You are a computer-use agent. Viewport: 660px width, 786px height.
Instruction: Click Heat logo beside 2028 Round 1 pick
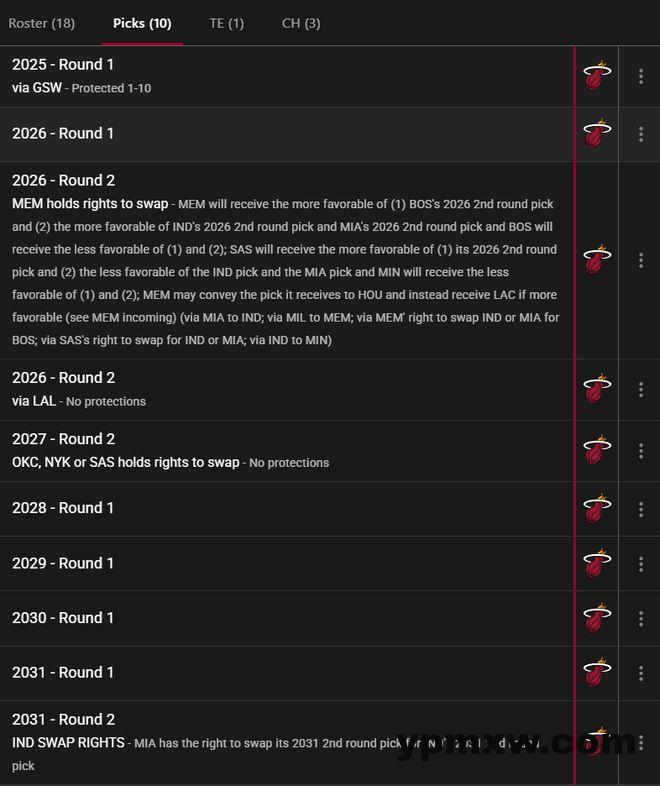coord(597,508)
